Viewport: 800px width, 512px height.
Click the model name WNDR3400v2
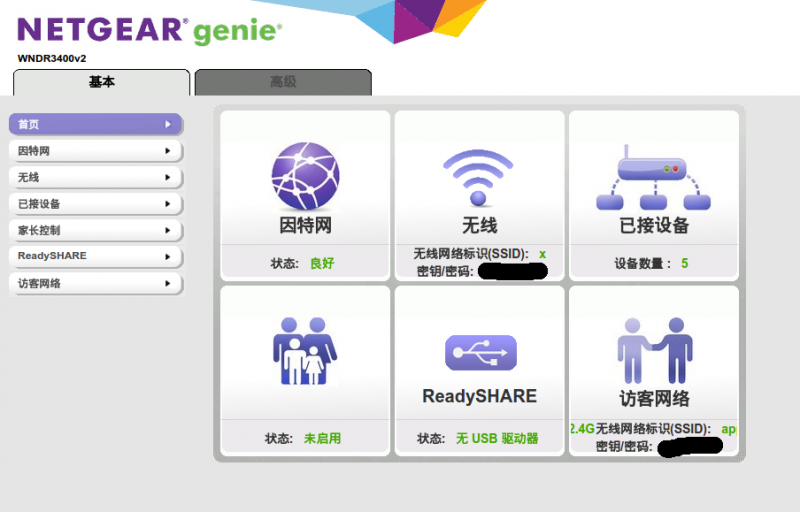pos(52,59)
